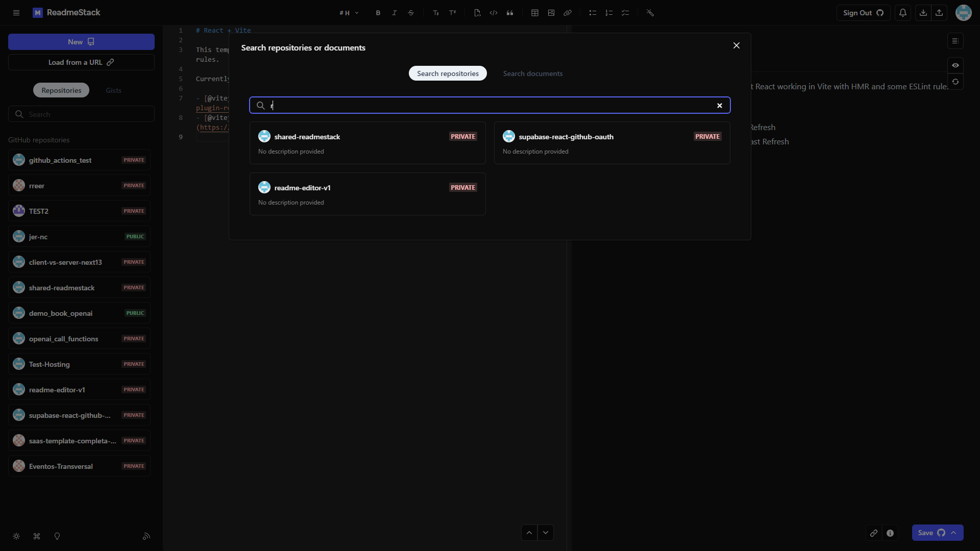The image size is (980, 551).
Task: Insert a code block from the toolbar
Action: [494, 13]
